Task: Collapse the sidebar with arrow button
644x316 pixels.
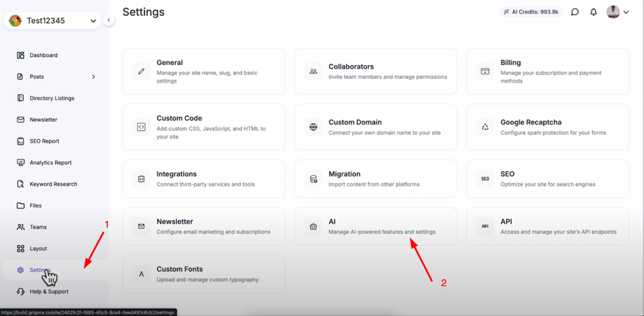Action: 108,20
